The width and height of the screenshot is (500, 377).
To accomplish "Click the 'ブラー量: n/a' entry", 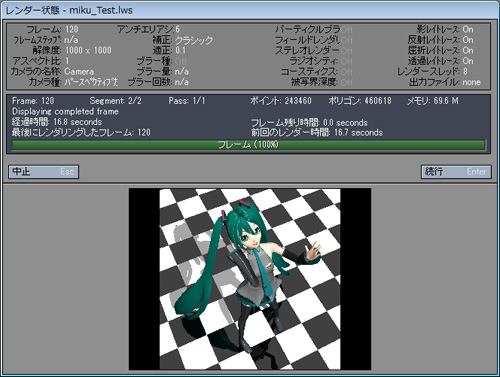I will coord(163,71).
